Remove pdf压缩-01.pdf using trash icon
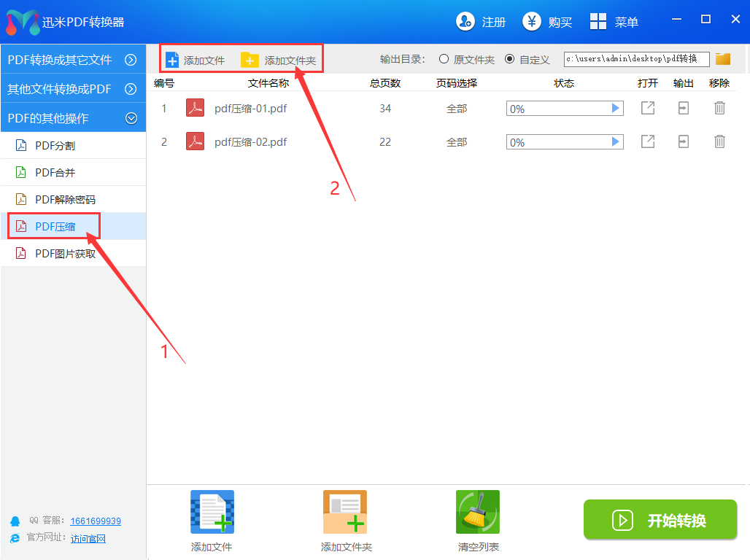Screen dimensions: 750x560 tap(719, 108)
